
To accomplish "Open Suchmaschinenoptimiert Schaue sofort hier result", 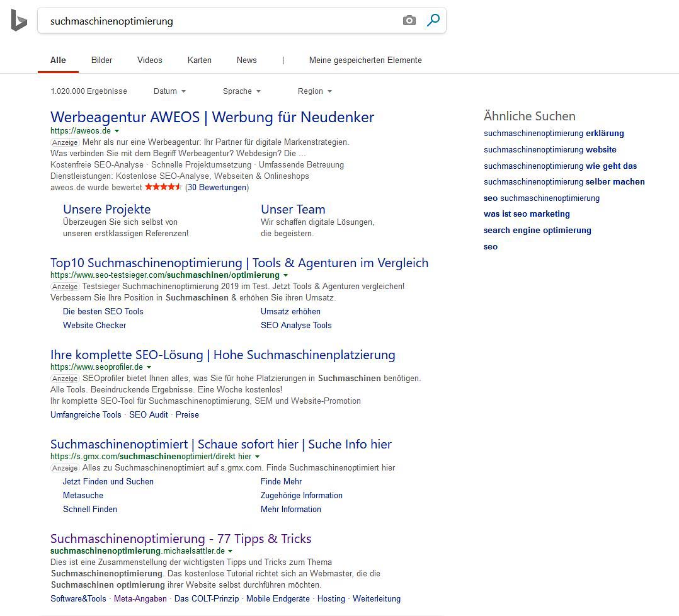I will point(221,444).
